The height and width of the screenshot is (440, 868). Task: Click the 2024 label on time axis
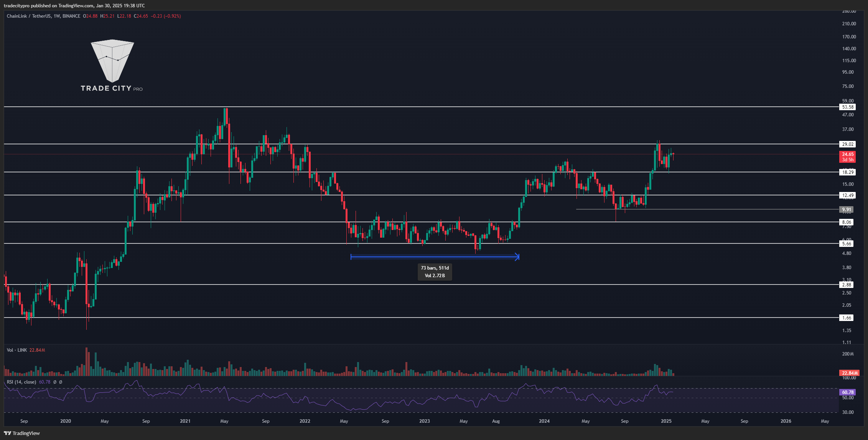(544, 421)
